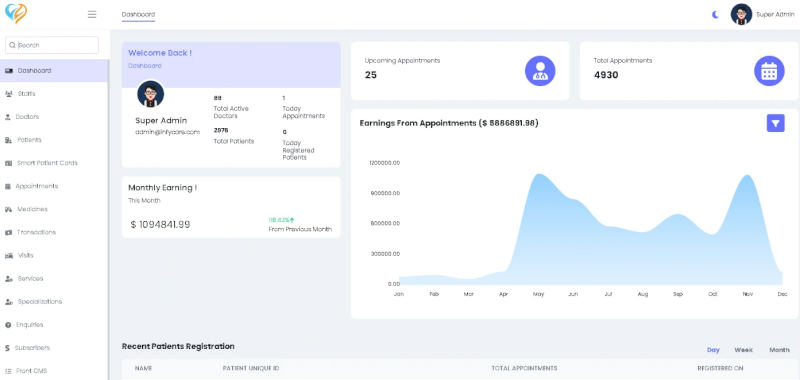Image resolution: width=800 pixels, height=380 pixels.
Task: Filter recent patients by Month
Action: click(x=779, y=350)
